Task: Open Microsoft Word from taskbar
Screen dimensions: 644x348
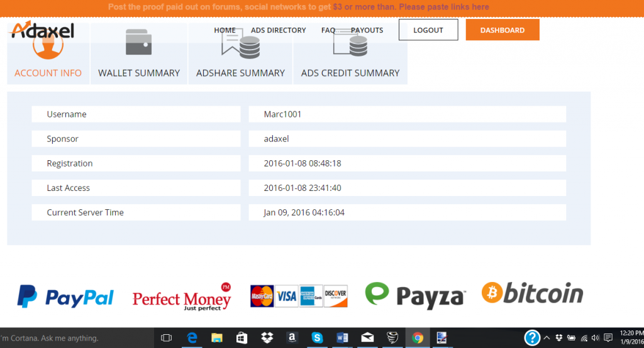Action: [342, 338]
